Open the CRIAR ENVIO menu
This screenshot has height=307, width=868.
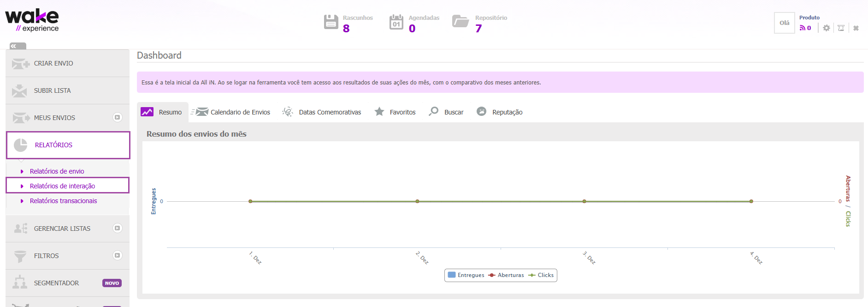[67, 63]
